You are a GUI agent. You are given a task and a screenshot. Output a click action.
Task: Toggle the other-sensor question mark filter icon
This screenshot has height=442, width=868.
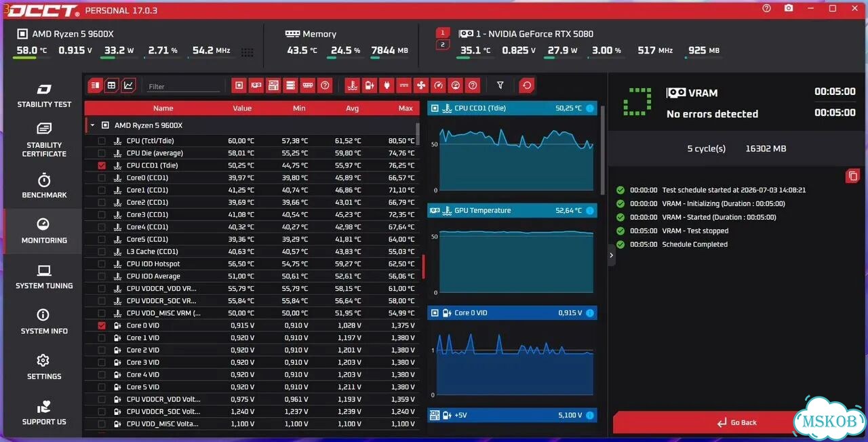(473, 85)
